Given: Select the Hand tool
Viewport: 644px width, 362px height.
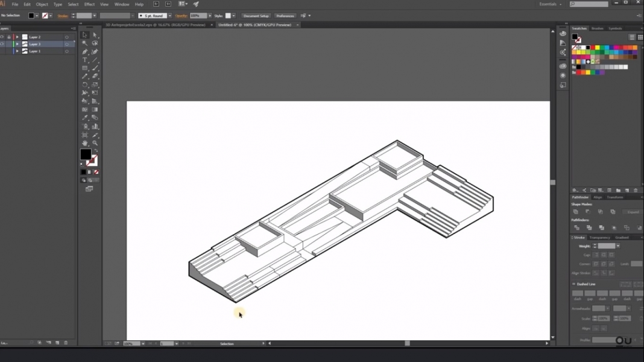Looking at the screenshot, I should [86, 142].
